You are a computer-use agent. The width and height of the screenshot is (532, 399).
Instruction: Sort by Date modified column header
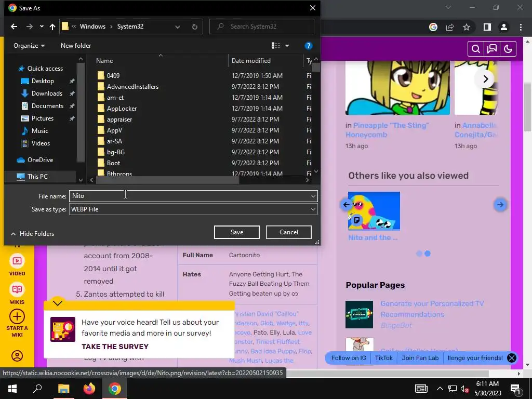click(x=251, y=61)
